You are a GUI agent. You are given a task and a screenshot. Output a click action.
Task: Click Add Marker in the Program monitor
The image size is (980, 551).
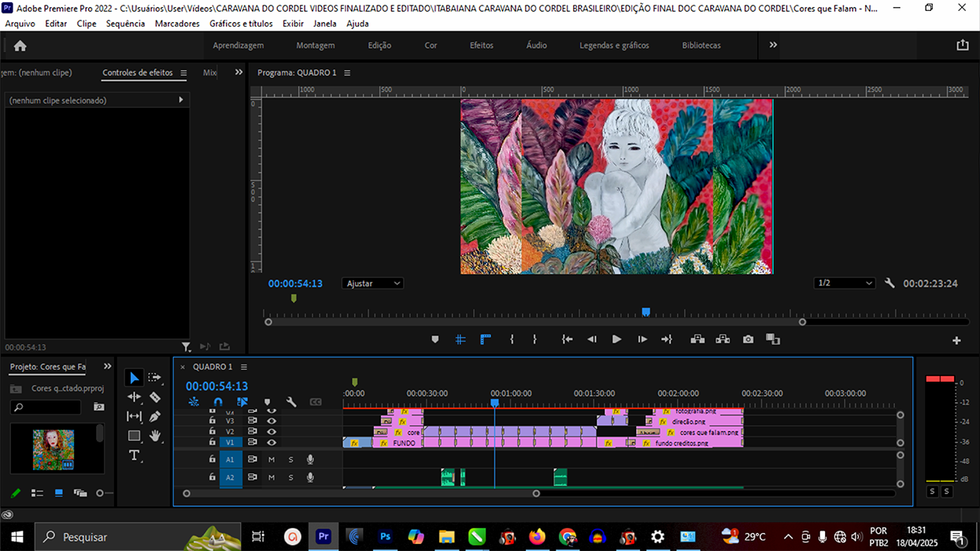(x=435, y=339)
